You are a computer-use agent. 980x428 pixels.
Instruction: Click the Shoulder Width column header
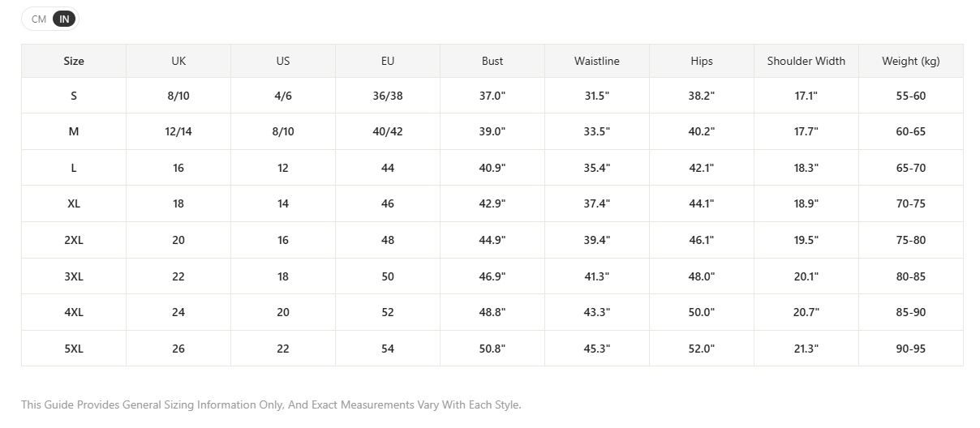tap(806, 61)
